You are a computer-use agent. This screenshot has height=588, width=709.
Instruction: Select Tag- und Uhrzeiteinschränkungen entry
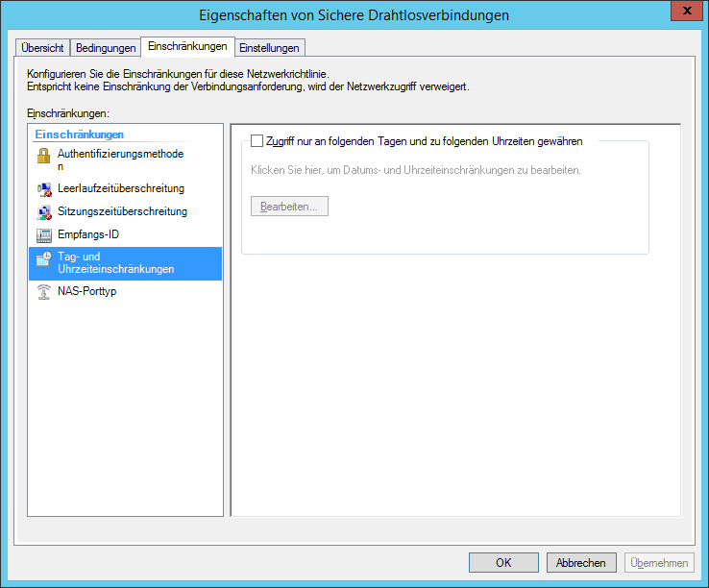pos(125,263)
